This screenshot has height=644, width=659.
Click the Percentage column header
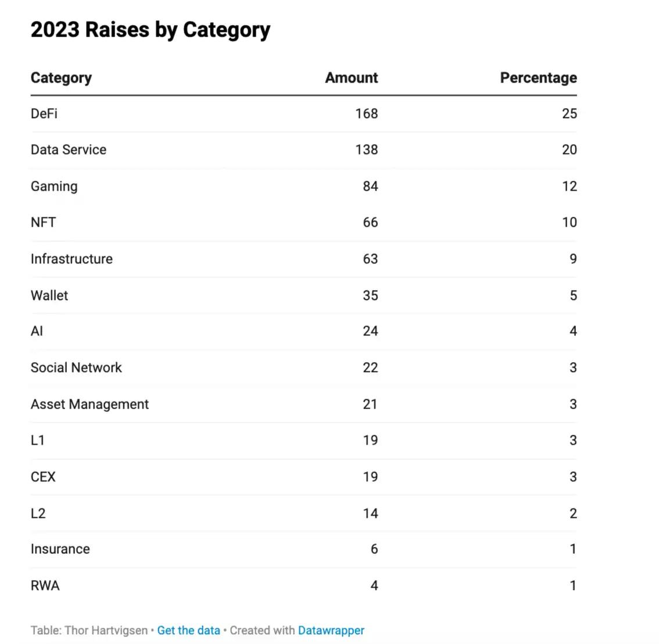(538, 78)
